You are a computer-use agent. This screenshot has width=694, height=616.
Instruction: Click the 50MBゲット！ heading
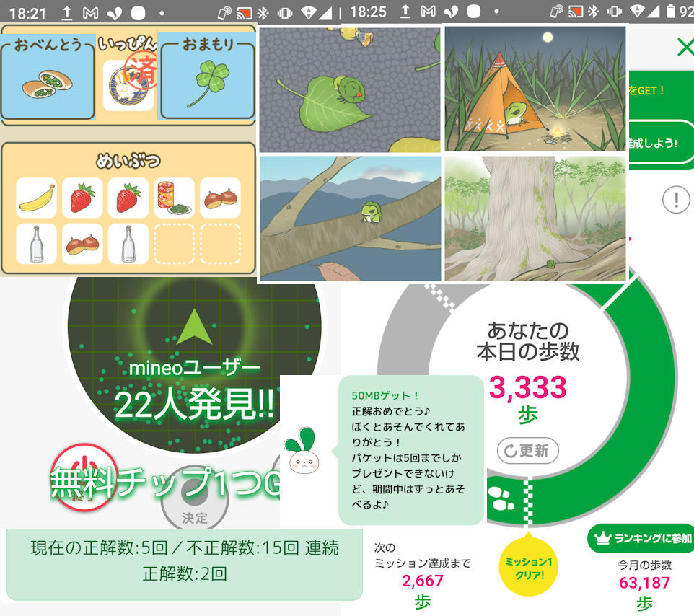click(x=385, y=395)
